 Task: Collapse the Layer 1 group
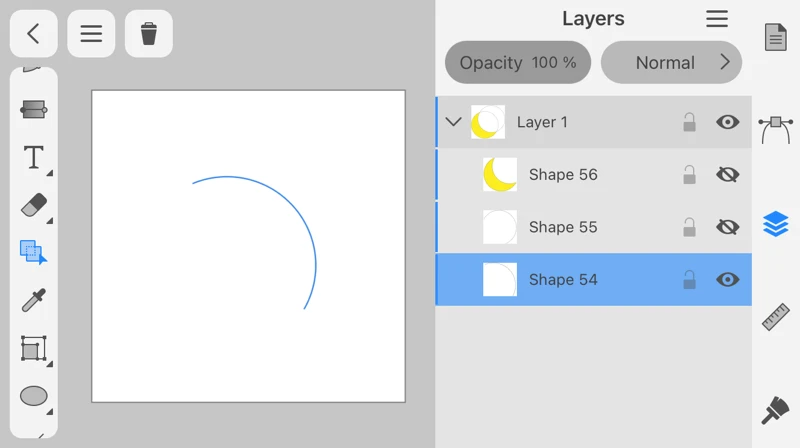453,122
